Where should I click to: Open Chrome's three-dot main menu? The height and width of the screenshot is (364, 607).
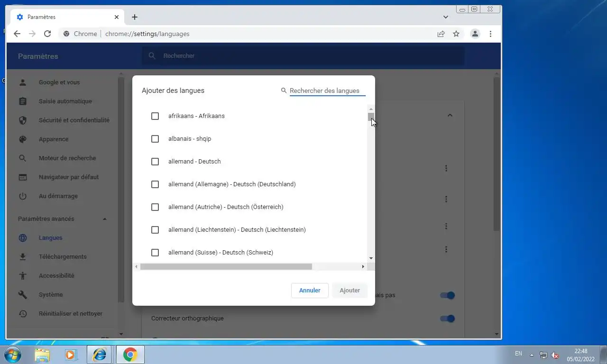pos(490,34)
